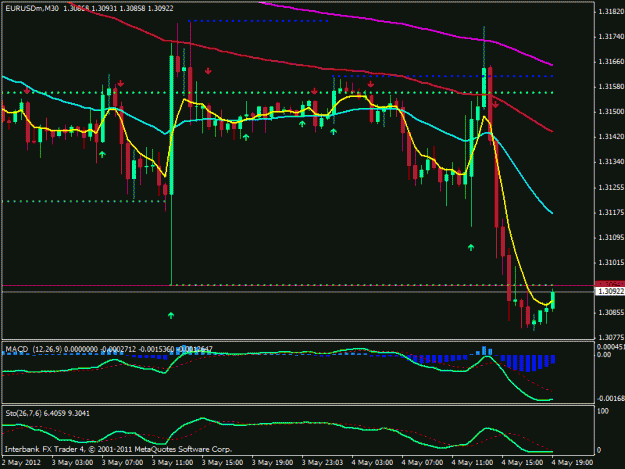The image size is (625, 469).
Task: Click the 3 May 11:00 time label
Action: tap(173, 463)
